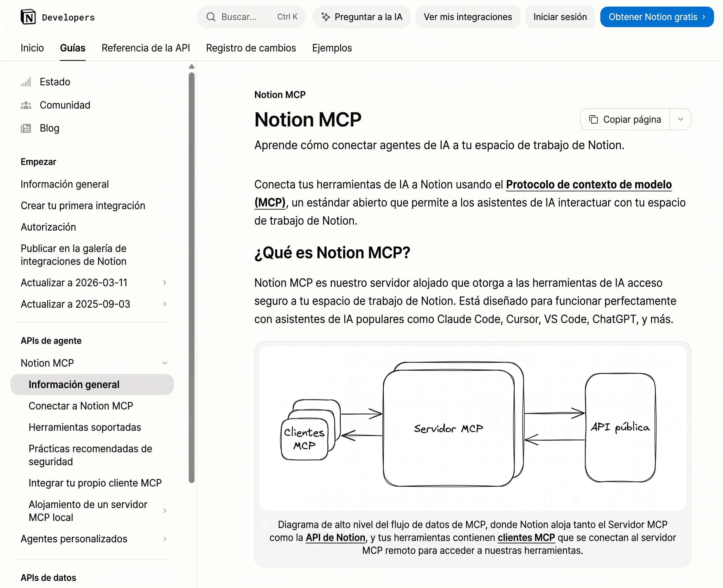Open Estado in the sidebar
This screenshot has width=723, height=588.
(x=55, y=82)
